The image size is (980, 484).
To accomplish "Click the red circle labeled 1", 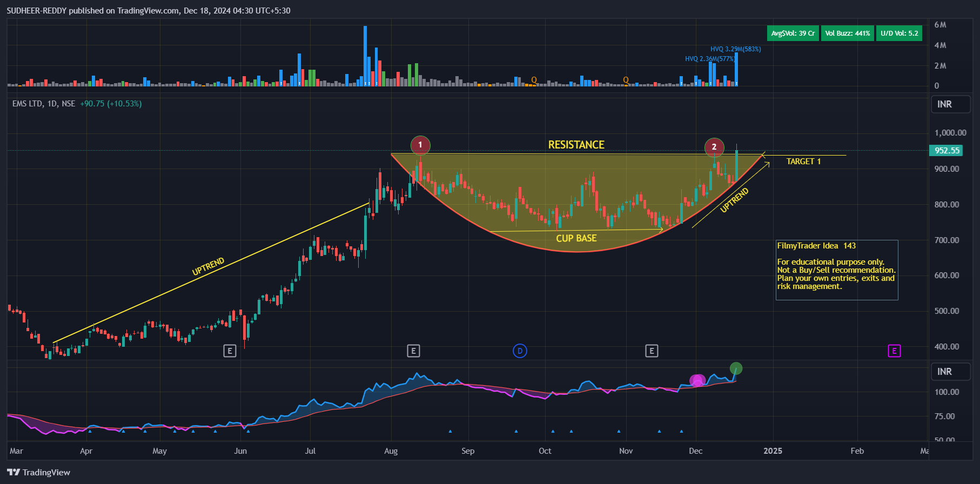I will pos(420,145).
